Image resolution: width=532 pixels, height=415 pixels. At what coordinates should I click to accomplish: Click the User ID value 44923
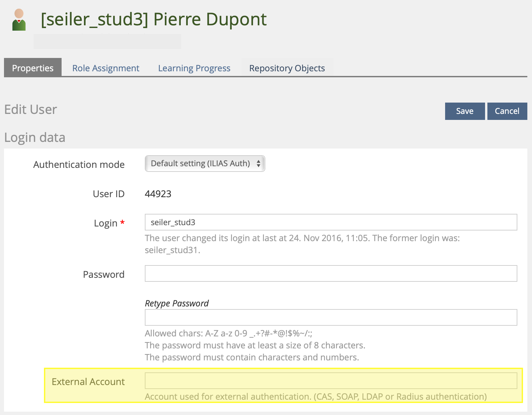[158, 194]
